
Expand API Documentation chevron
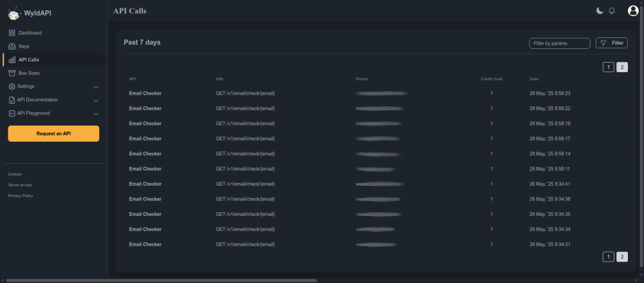pos(96,100)
